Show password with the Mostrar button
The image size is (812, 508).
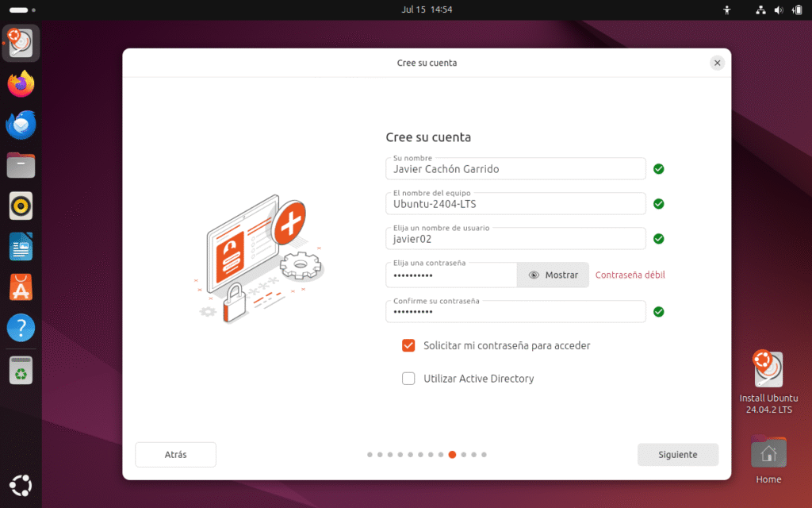pos(553,275)
